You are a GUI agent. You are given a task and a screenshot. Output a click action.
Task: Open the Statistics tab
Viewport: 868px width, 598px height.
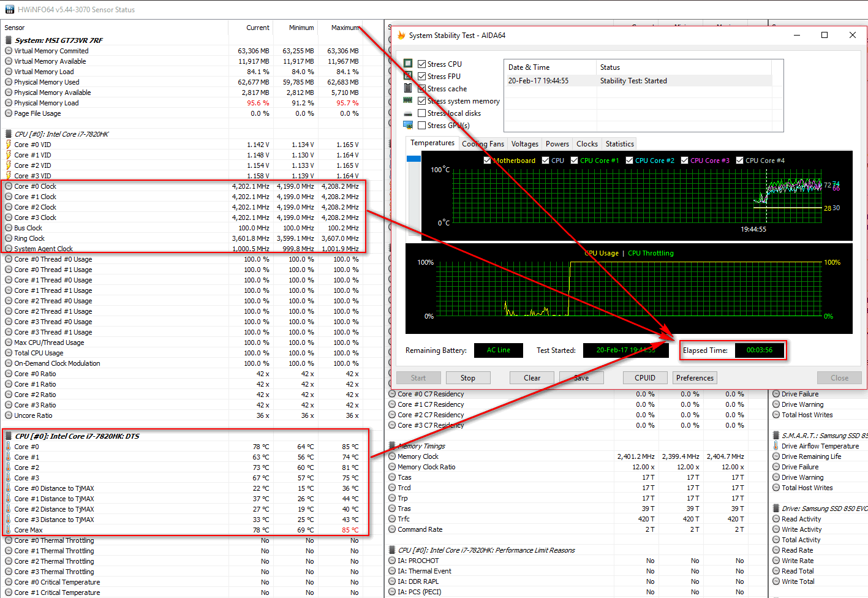(x=620, y=144)
